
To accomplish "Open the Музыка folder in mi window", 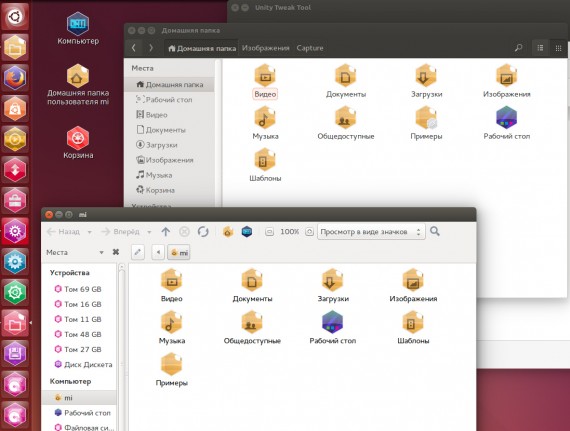I will point(172,327).
